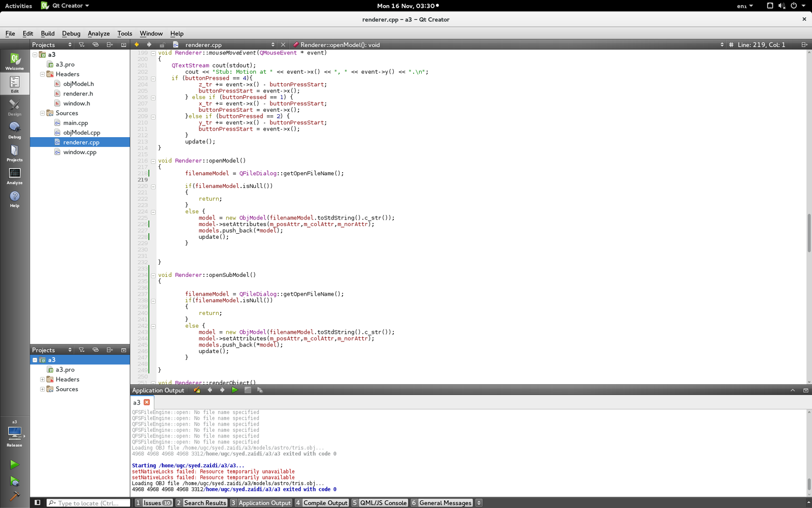Open the Analyze mode panel
812x508 pixels.
tap(14, 175)
